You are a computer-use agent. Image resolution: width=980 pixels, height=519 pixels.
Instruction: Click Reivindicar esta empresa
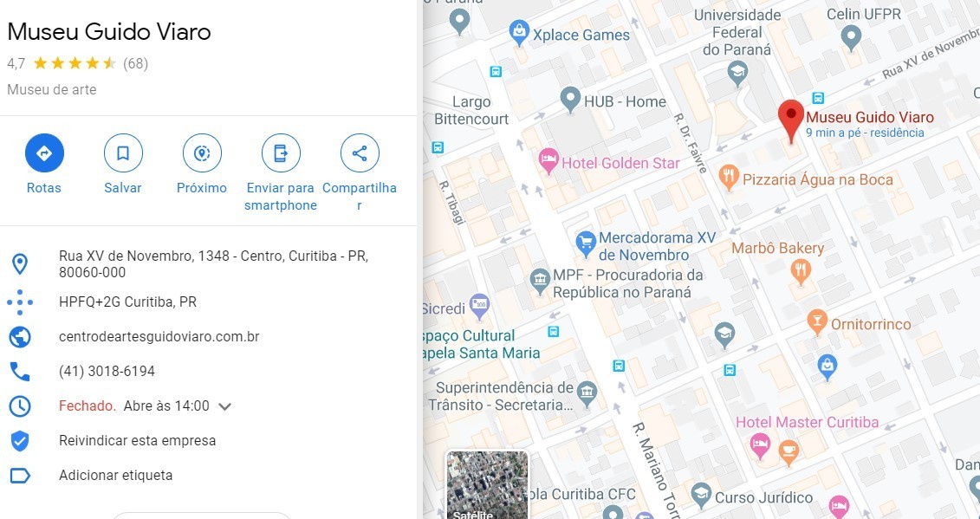[137, 441]
